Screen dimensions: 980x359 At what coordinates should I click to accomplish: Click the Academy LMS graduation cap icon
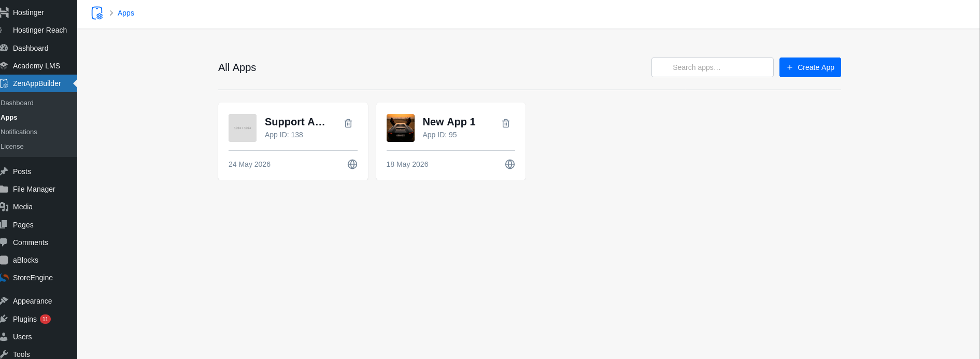point(4,66)
